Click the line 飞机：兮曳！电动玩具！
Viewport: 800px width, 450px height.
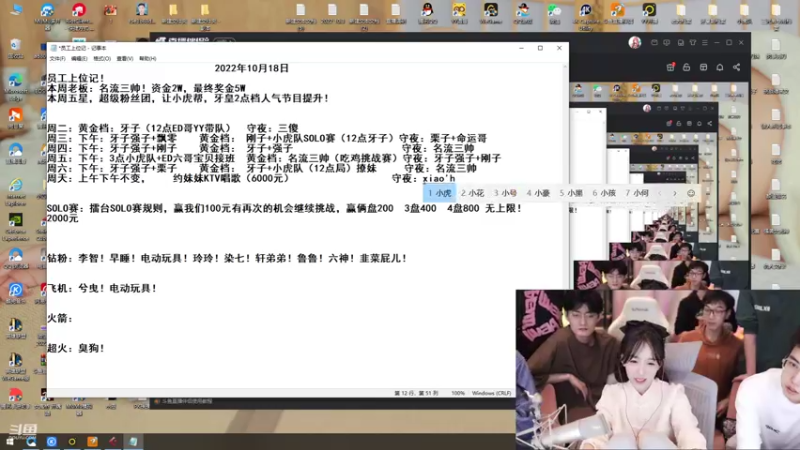coord(102,288)
